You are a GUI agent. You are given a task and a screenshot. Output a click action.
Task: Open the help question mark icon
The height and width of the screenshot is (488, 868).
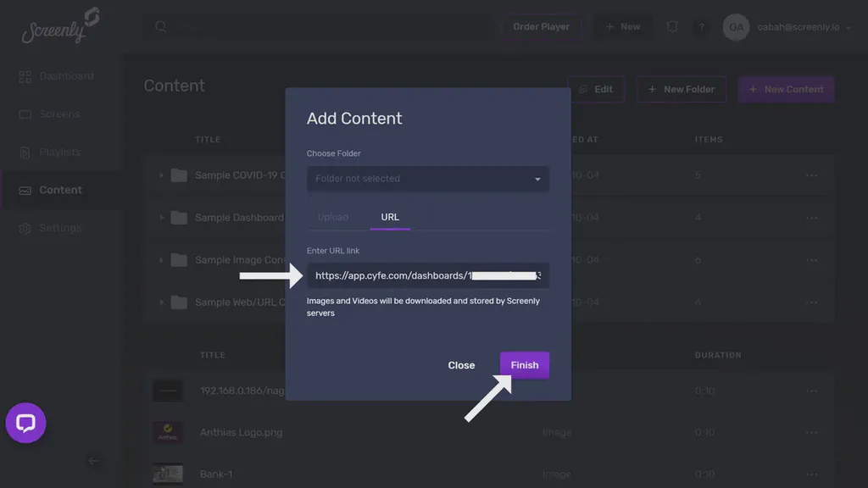(702, 26)
